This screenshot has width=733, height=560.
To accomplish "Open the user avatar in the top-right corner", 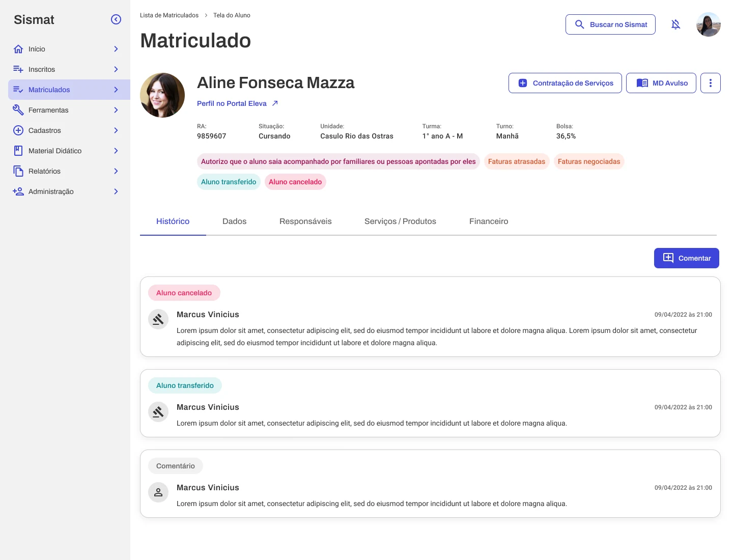I will tap(709, 24).
